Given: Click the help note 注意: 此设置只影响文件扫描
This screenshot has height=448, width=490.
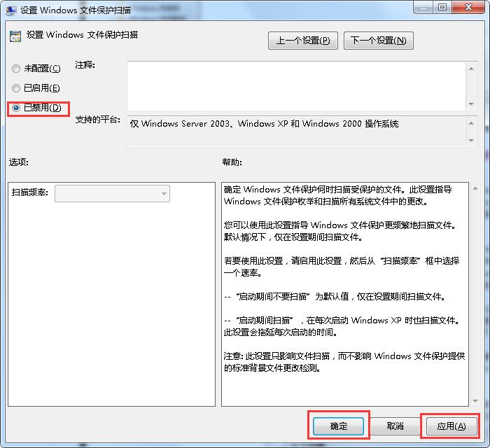Looking at the screenshot, I should point(344,362).
